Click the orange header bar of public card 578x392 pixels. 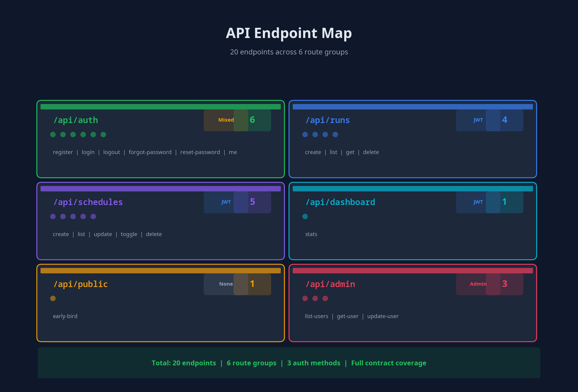[x=161, y=271]
